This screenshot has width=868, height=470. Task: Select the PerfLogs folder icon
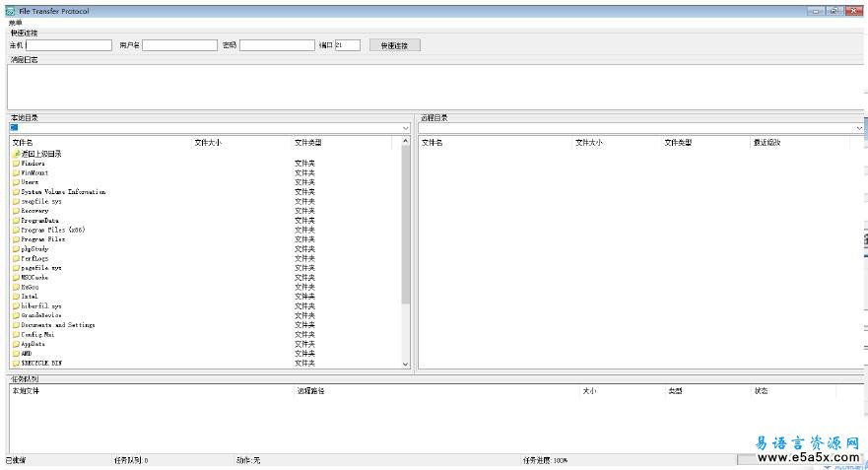pos(16,258)
